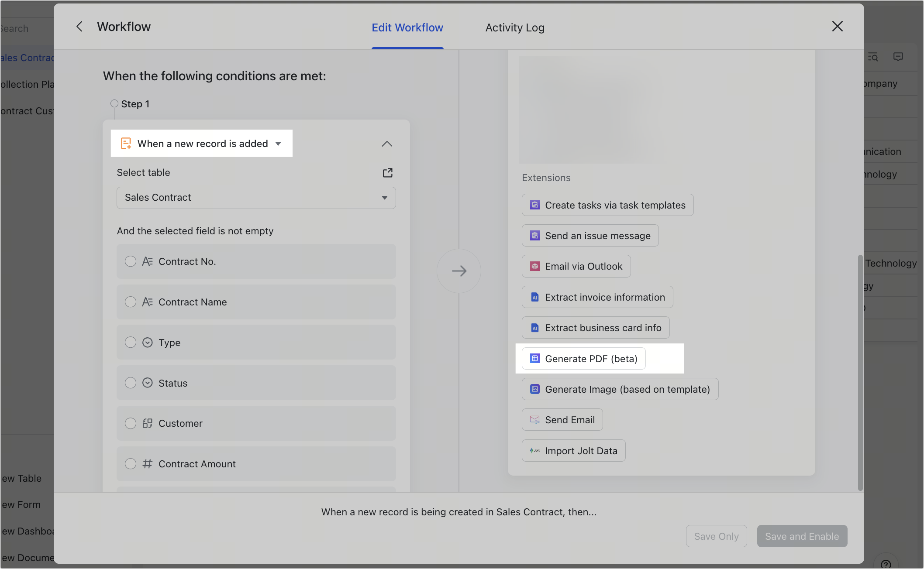The height and width of the screenshot is (569, 924).
Task: Select the Contract No. radio button
Action: [130, 261]
